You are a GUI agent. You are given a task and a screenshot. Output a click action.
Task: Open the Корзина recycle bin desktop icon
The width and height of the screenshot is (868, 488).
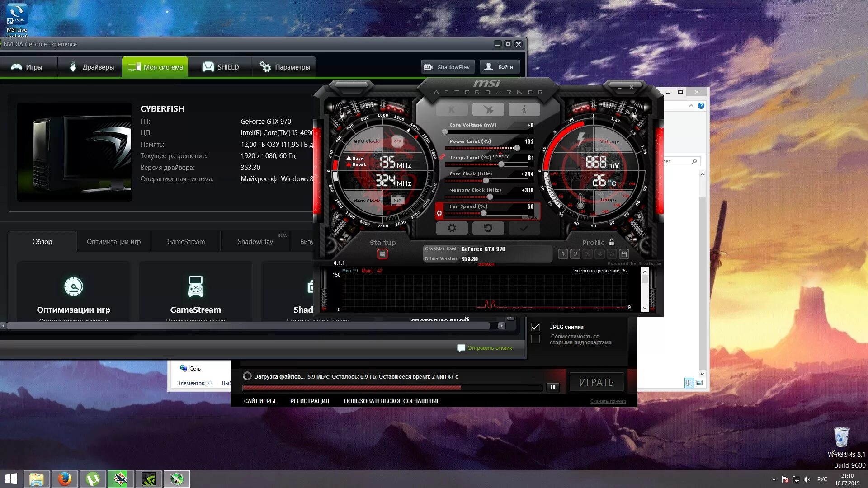[x=841, y=441]
